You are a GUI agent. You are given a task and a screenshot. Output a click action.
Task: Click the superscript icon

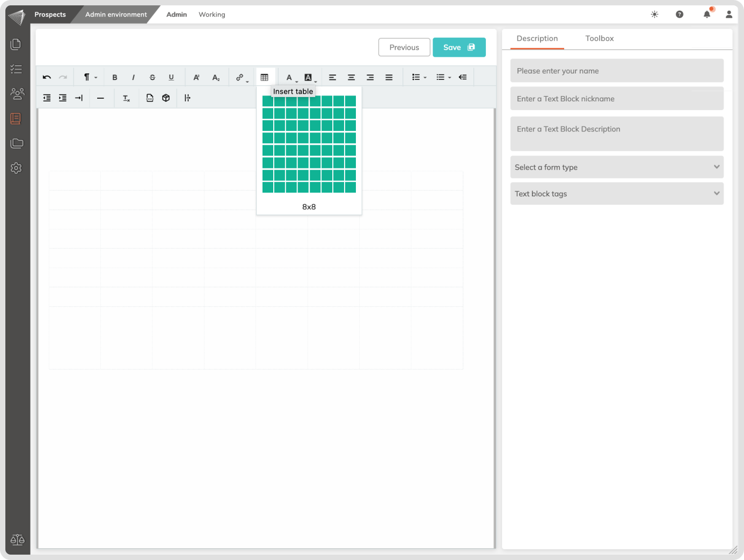click(196, 77)
